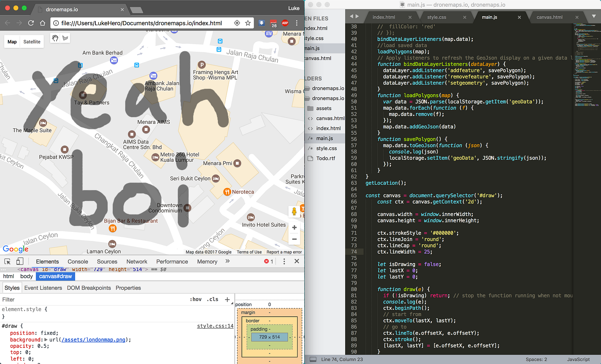Click the map zoom out minus button
The width and height of the screenshot is (601, 364).
(294, 239)
